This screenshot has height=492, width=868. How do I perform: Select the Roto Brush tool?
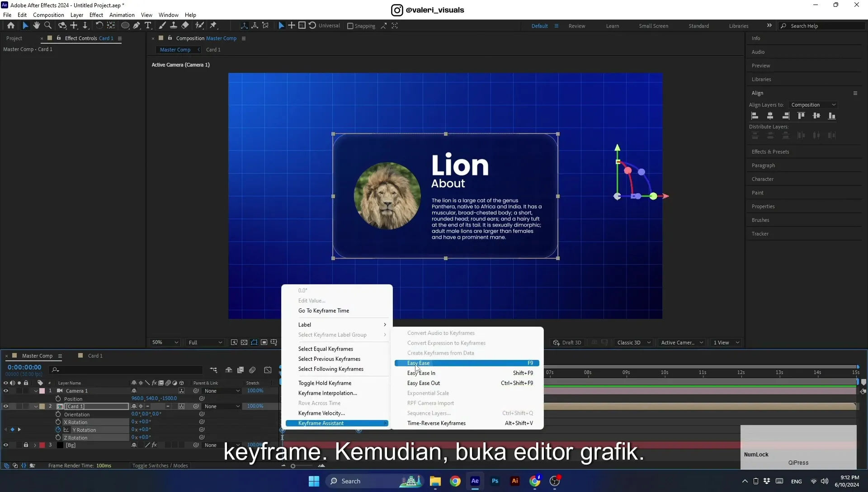(x=199, y=26)
